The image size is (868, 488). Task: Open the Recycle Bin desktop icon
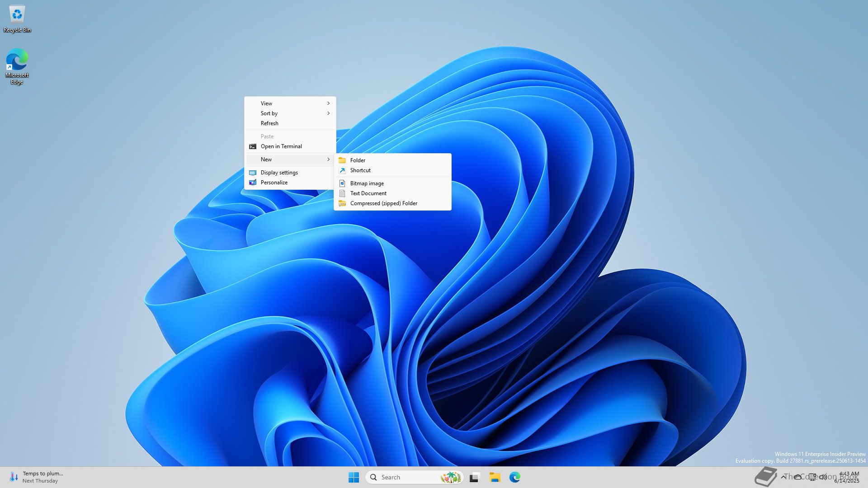tap(17, 18)
